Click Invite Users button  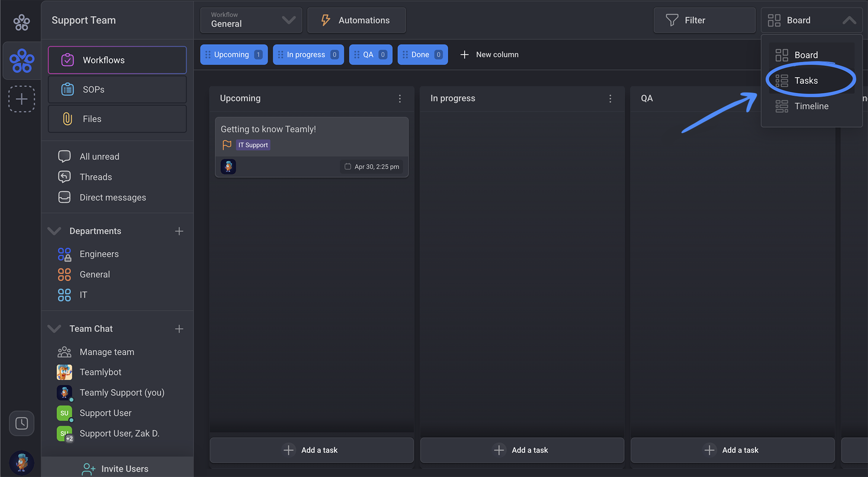[x=117, y=468]
